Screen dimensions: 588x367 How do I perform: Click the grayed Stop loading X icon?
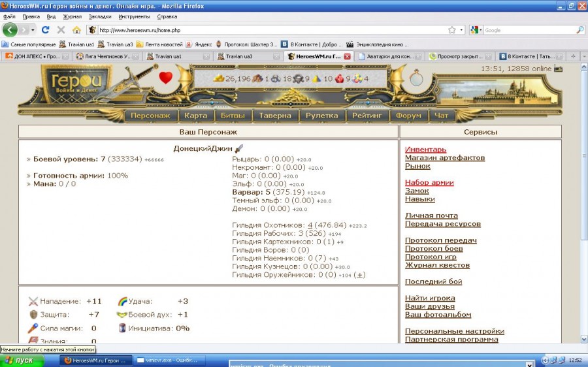(61, 30)
